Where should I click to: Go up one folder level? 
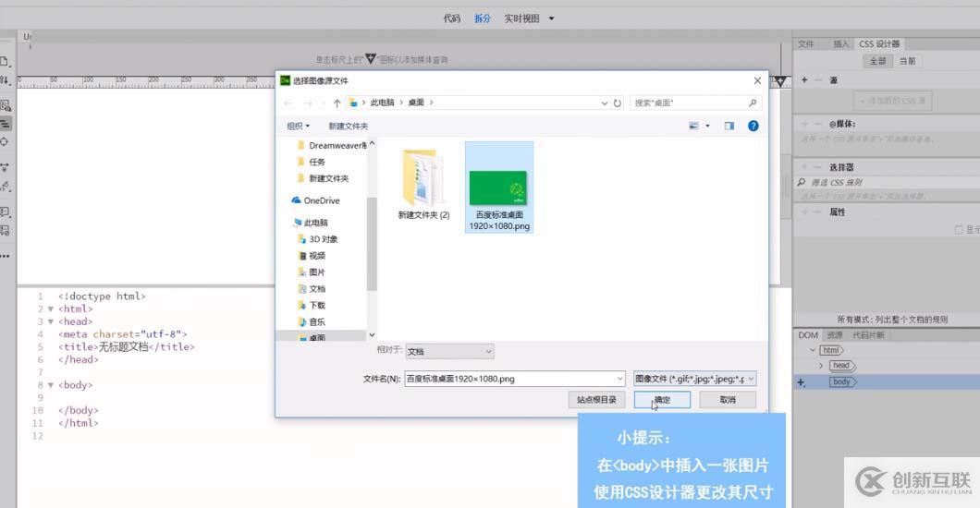click(x=337, y=103)
